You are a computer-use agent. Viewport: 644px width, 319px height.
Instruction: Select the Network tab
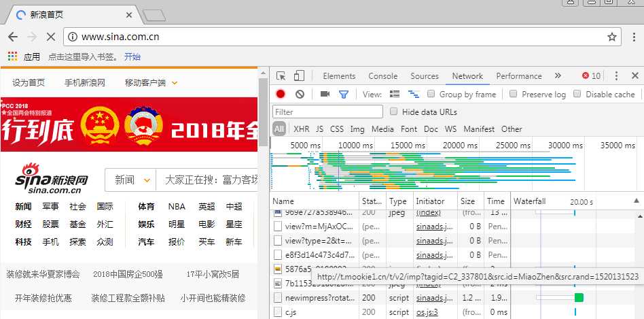(x=467, y=76)
